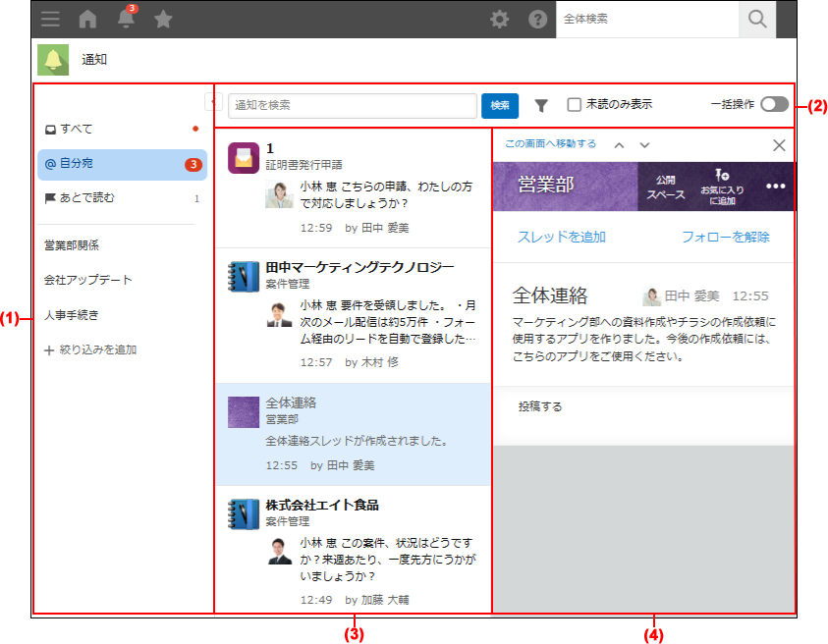Click the 証明書発行申請 envelope app icon
The image size is (828, 644).
pos(244,158)
